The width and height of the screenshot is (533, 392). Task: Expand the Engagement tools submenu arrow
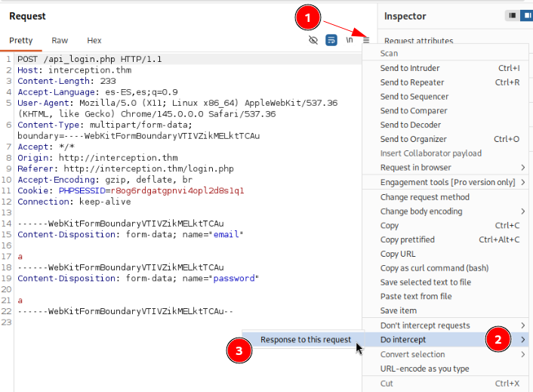click(x=522, y=182)
